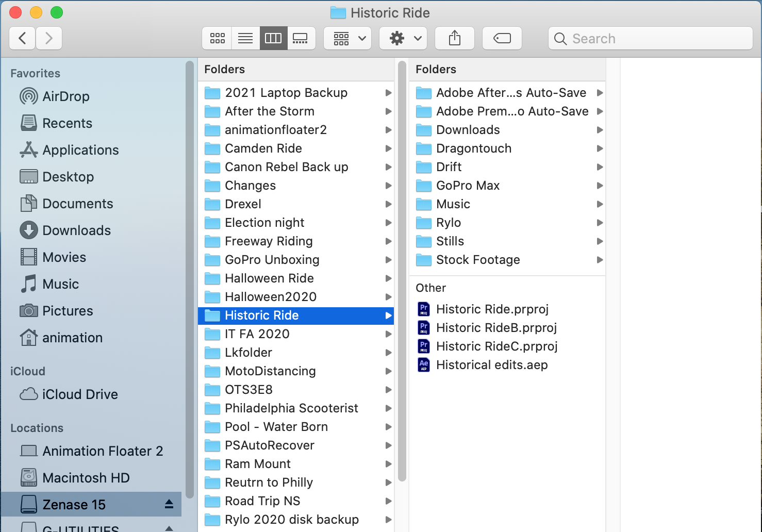Open iCloud Drive in sidebar
762x532 pixels.
[x=79, y=394]
